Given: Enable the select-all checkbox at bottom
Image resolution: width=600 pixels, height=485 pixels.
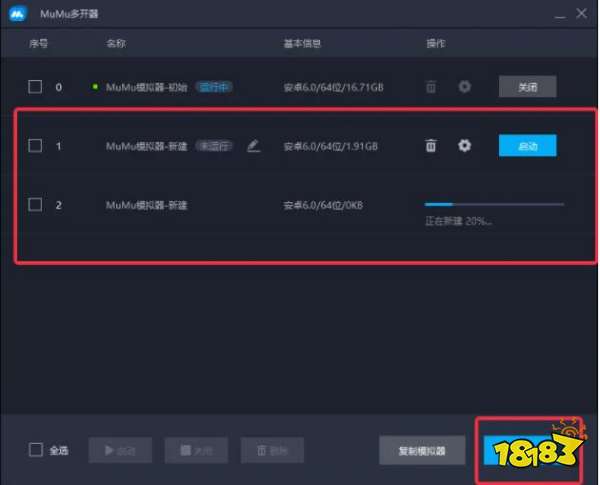Looking at the screenshot, I should 36,450.
